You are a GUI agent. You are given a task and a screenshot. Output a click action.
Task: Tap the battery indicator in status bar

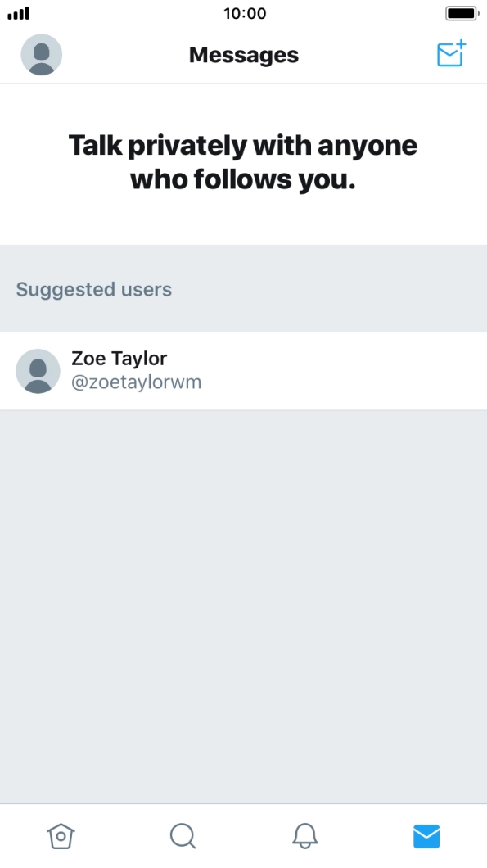tap(462, 13)
